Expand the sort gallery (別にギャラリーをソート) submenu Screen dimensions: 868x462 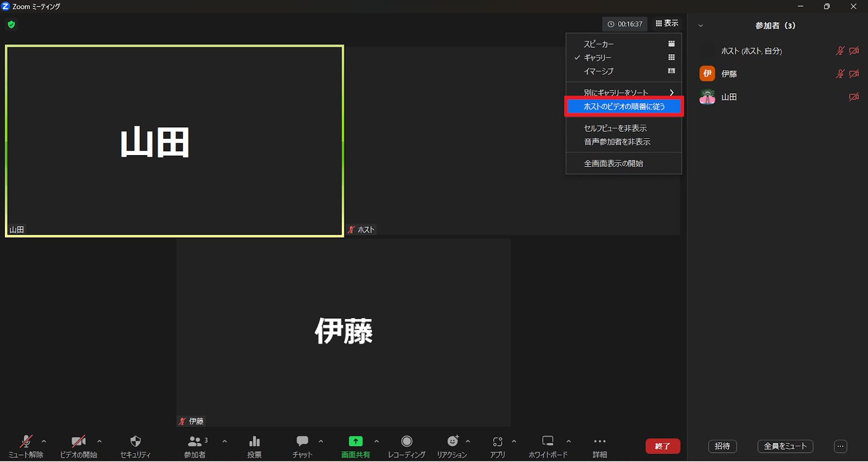coord(672,93)
